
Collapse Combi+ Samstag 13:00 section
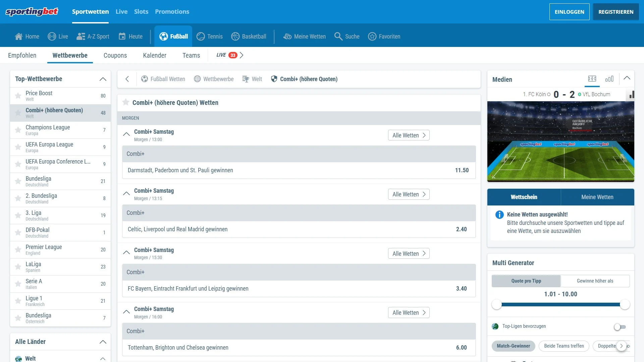pos(126,134)
